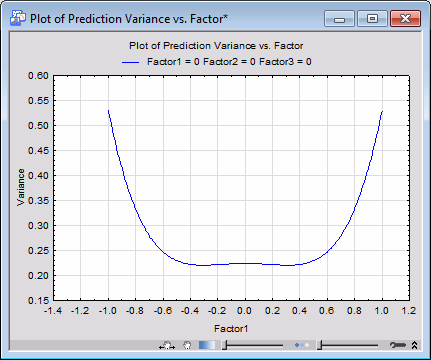Select the grab hand tool icon
431x360 pixels.
tap(187, 345)
